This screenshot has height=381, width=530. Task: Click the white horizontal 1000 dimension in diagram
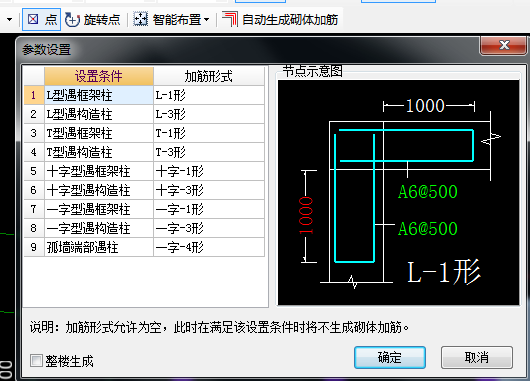click(425, 105)
